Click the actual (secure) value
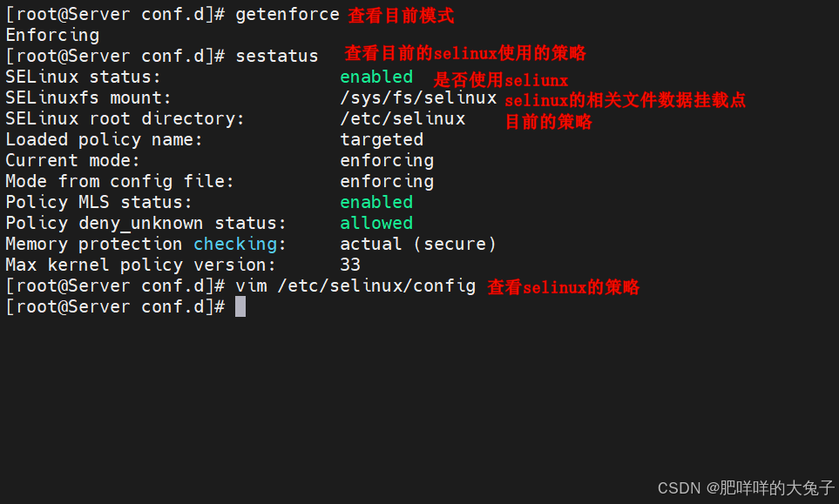Image resolution: width=839 pixels, height=504 pixels. pos(418,244)
